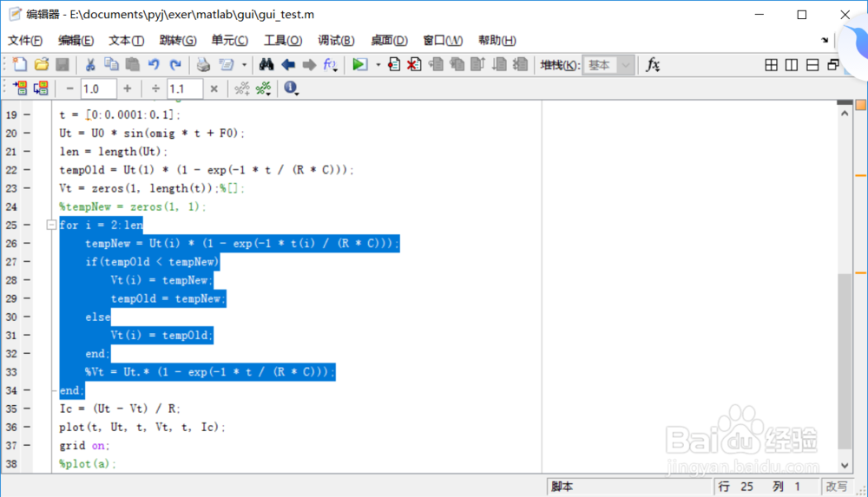Divide value by factor button
Viewport: 868px width, 497px height.
pyautogui.click(x=155, y=88)
